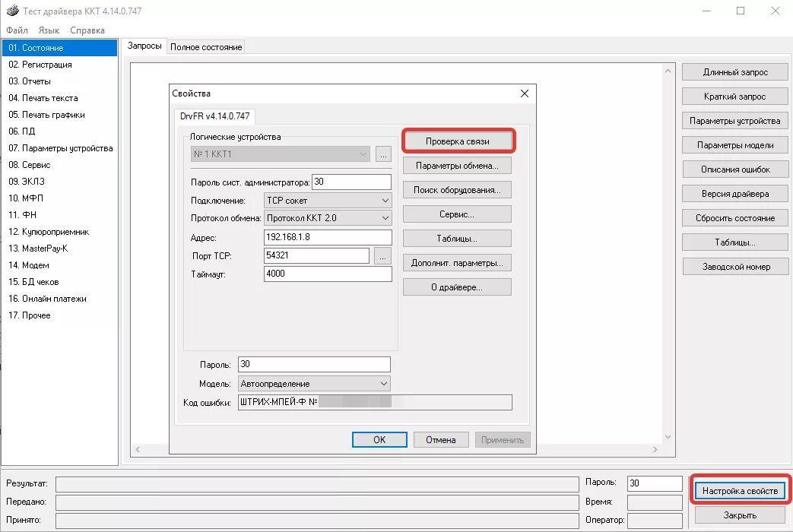Open Дополнит. параметры... button
The height and width of the screenshot is (532, 793).
point(457,262)
